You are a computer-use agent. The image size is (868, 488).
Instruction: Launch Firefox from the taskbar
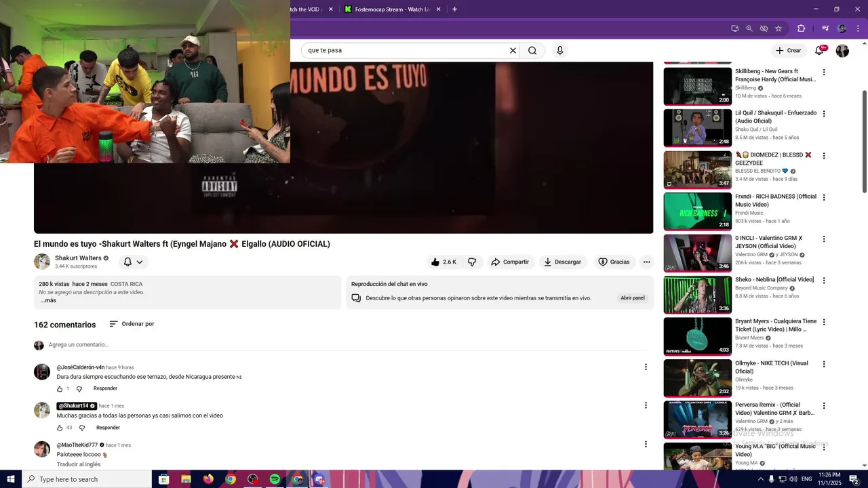coord(208,479)
